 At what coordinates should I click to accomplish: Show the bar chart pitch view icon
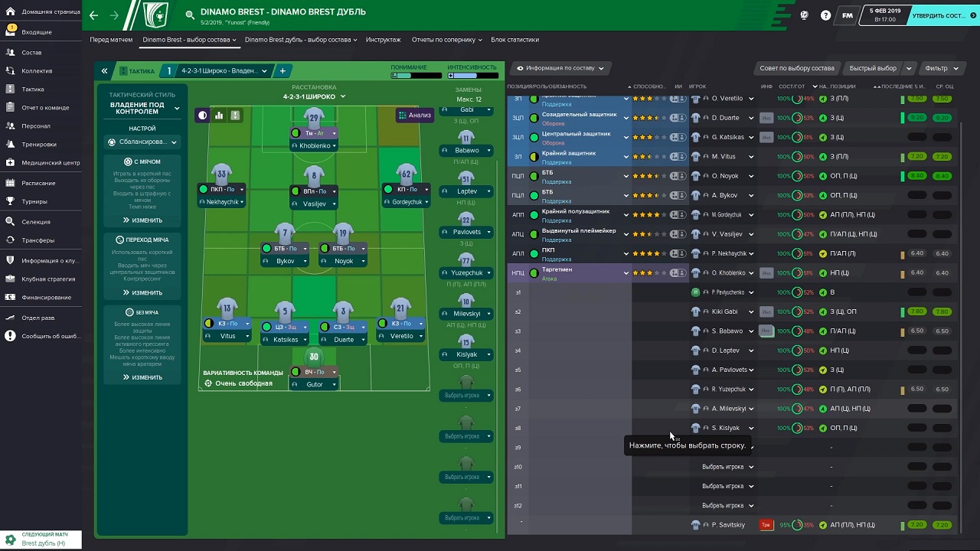coord(219,116)
